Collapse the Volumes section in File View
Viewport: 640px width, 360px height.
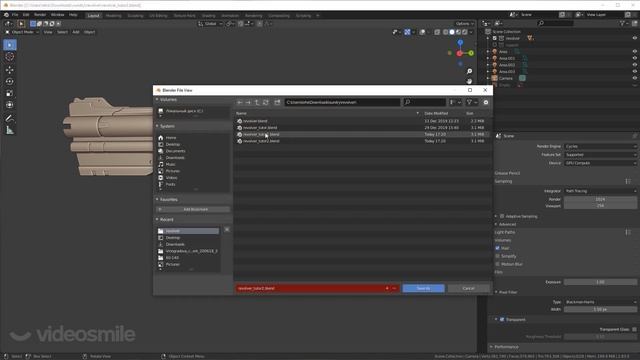(157, 100)
